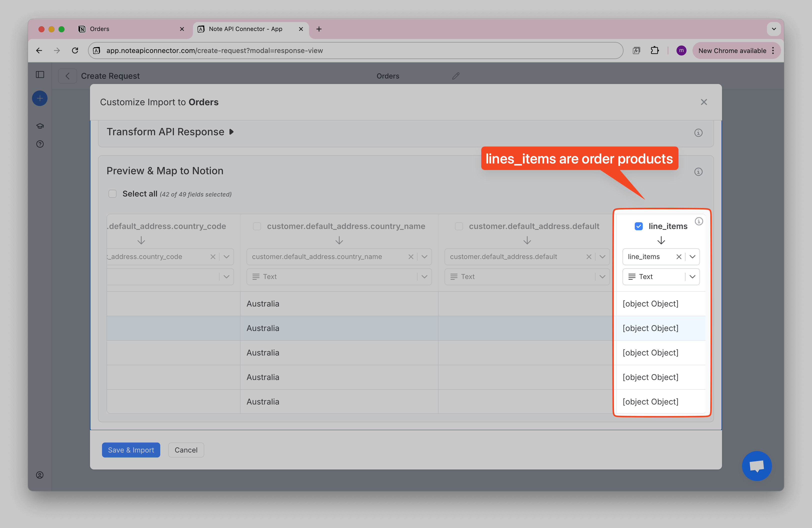Open the Chrome extensions puzzle icon
The image size is (812, 528).
pos(654,50)
